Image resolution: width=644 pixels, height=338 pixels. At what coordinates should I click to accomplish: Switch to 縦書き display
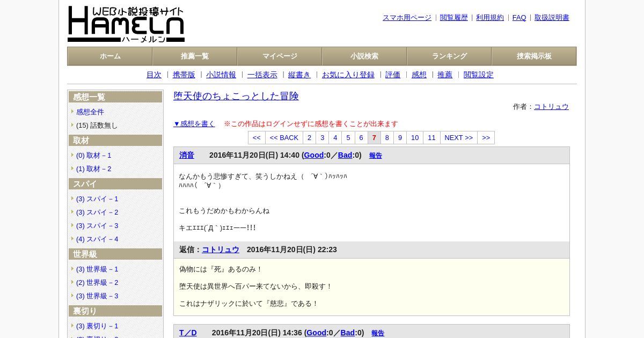pyautogui.click(x=299, y=75)
